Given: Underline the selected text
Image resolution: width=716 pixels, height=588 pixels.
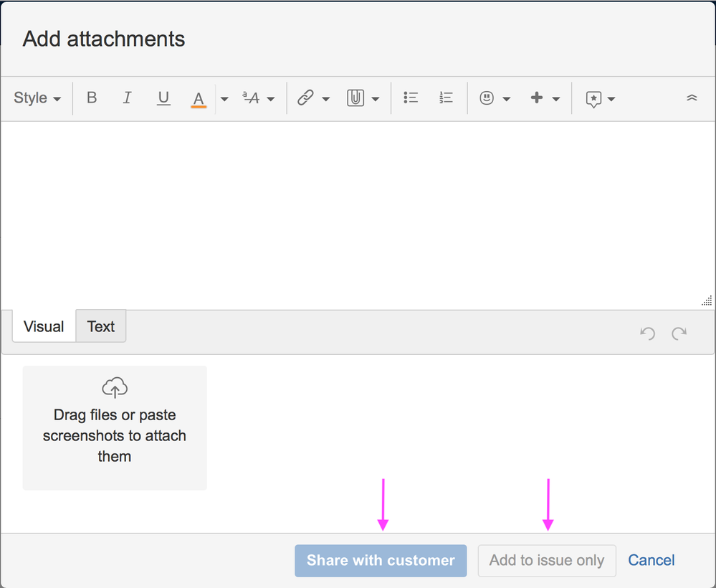Looking at the screenshot, I should pyautogui.click(x=163, y=98).
